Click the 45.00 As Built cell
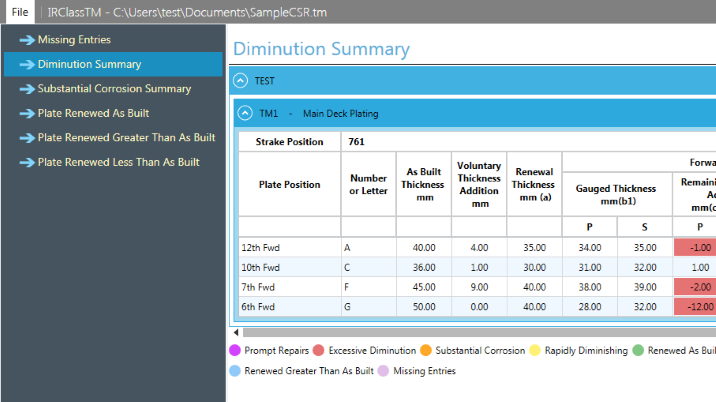The image size is (716, 402). 424,287
